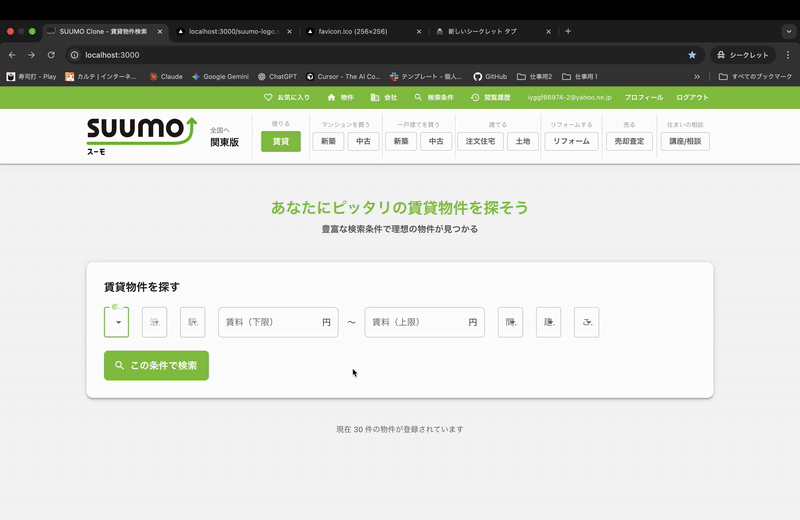The width and height of the screenshot is (800, 520).
Task: Click the シークレット incognito button
Action: [x=743, y=55]
